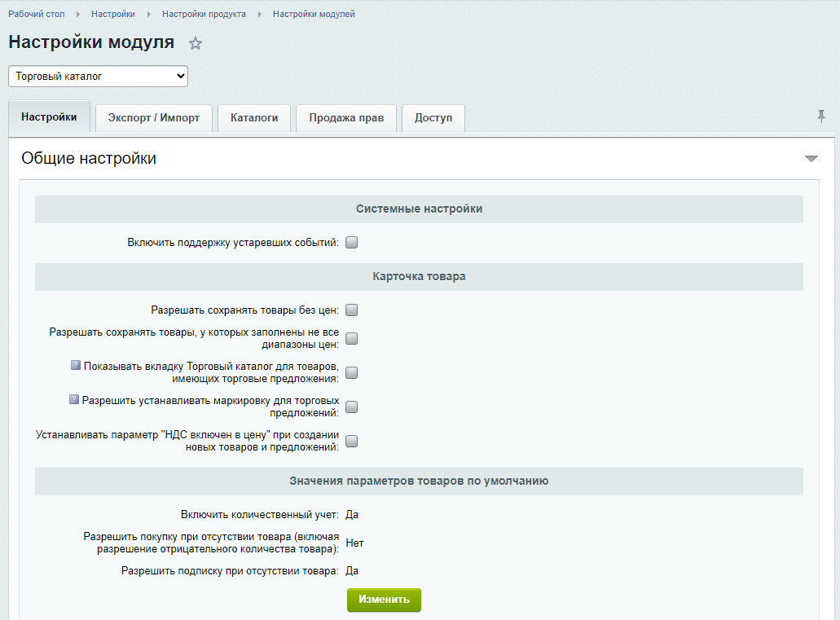This screenshot has height=620, width=840.
Task: Open help hint for Показывать вкладку Торговый каталог
Action: coord(76,366)
